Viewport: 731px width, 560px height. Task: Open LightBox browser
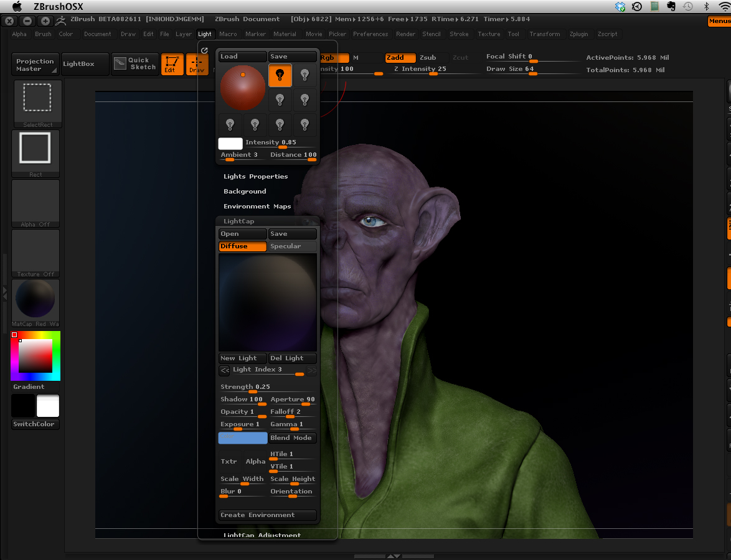coord(85,64)
